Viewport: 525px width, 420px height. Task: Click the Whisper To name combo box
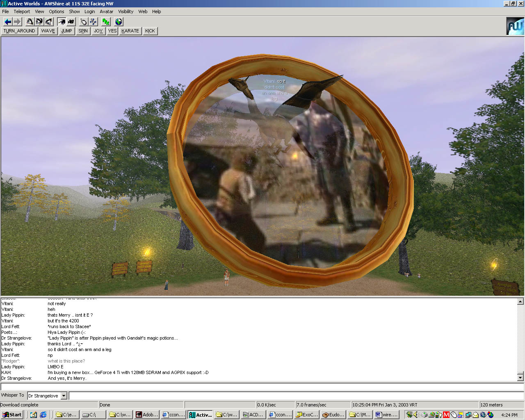(x=44, y=396)
